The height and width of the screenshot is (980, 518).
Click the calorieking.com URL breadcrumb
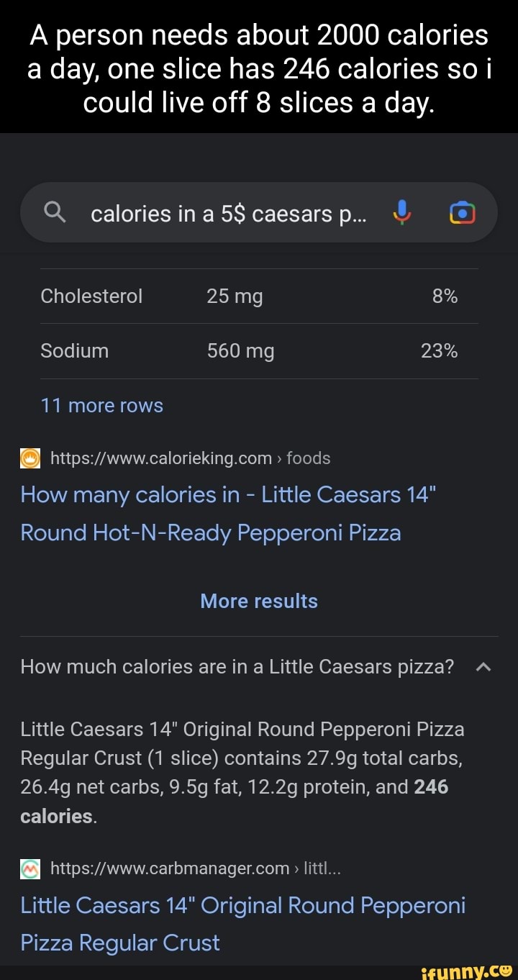click(x=190, y=459)
